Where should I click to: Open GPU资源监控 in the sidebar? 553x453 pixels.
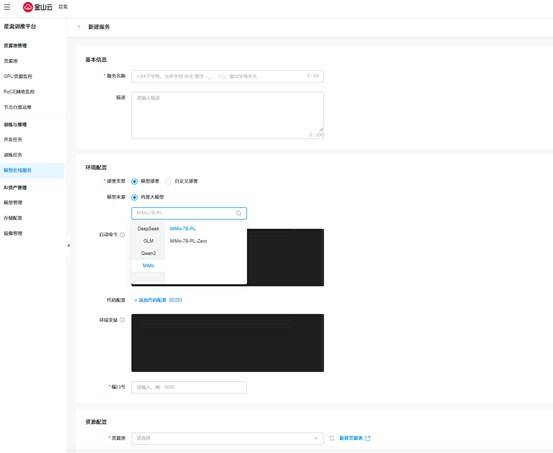(x=18, y=76)
